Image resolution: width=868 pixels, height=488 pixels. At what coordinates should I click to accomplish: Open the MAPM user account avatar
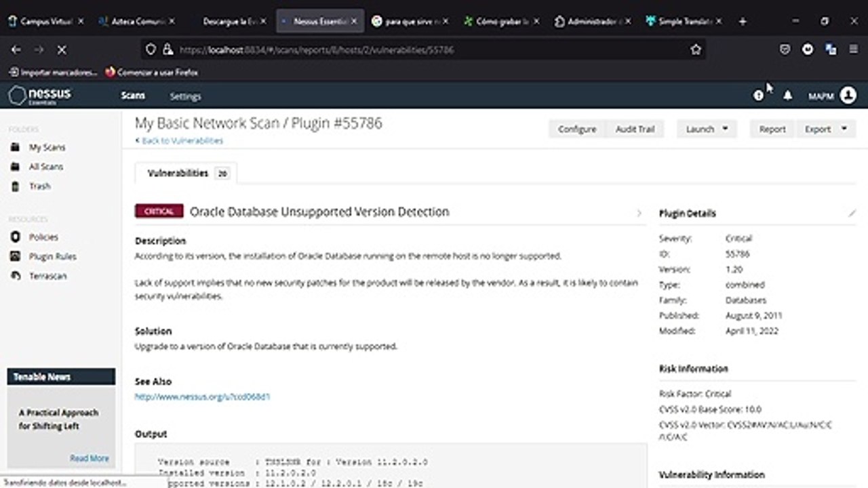(848, 96)
